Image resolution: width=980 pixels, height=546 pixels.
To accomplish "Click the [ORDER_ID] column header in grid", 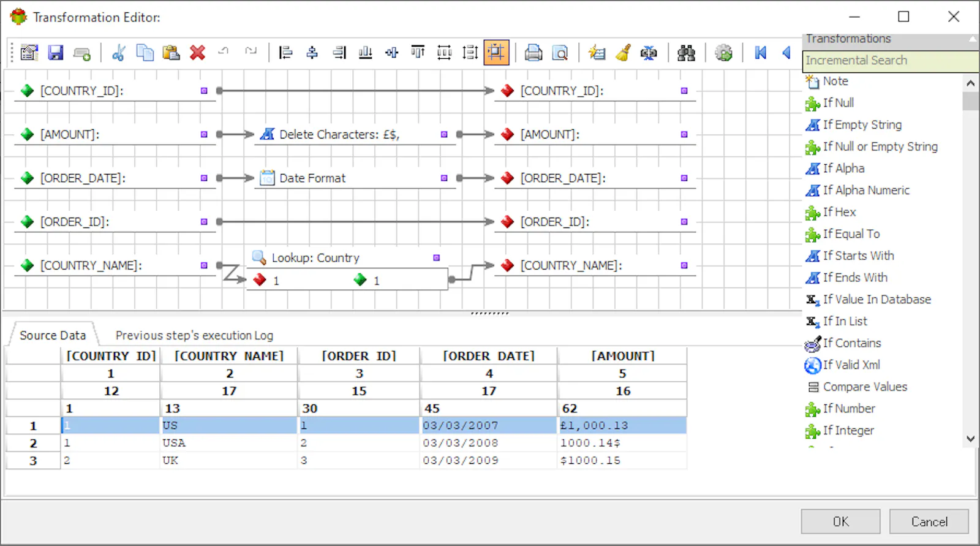I will (x=359, y=356).
